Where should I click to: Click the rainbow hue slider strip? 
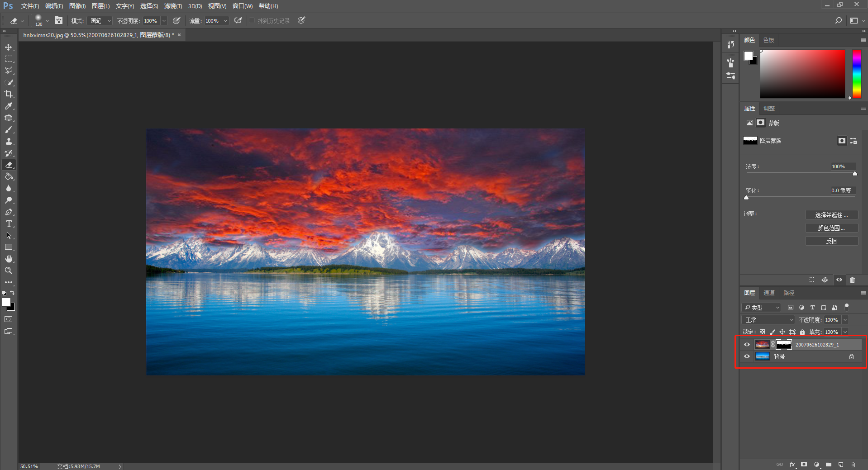(x=857, y=74)
